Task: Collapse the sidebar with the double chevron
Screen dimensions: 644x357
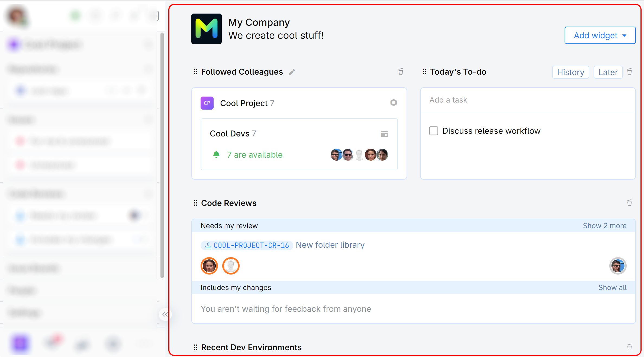Action: [x=165, y=314]
